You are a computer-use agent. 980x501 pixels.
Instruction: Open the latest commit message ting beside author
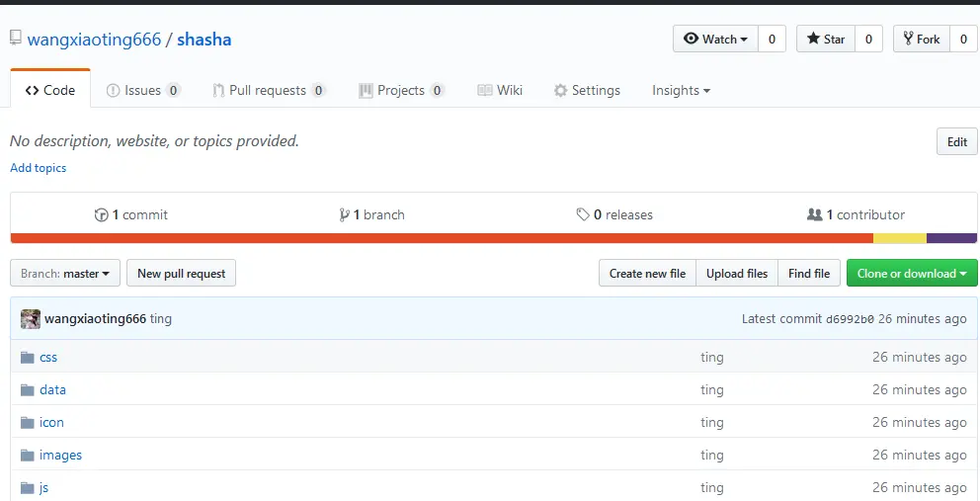coord(161,319)
